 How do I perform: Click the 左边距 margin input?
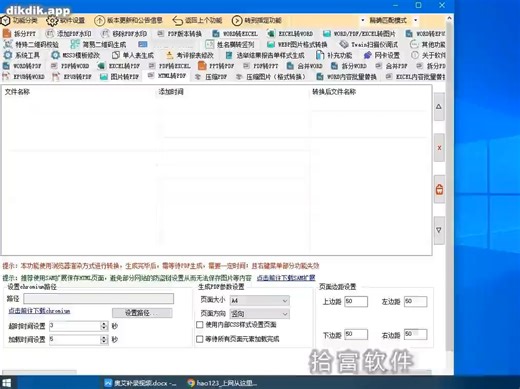[415, 301]
